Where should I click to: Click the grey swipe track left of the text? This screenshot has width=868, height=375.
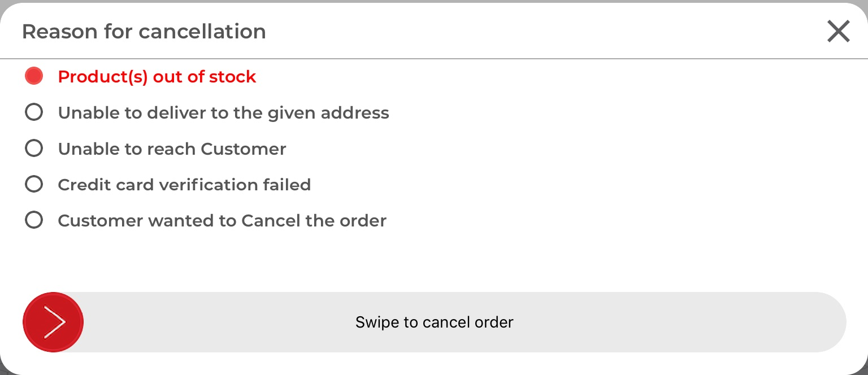tap(215, 322)
